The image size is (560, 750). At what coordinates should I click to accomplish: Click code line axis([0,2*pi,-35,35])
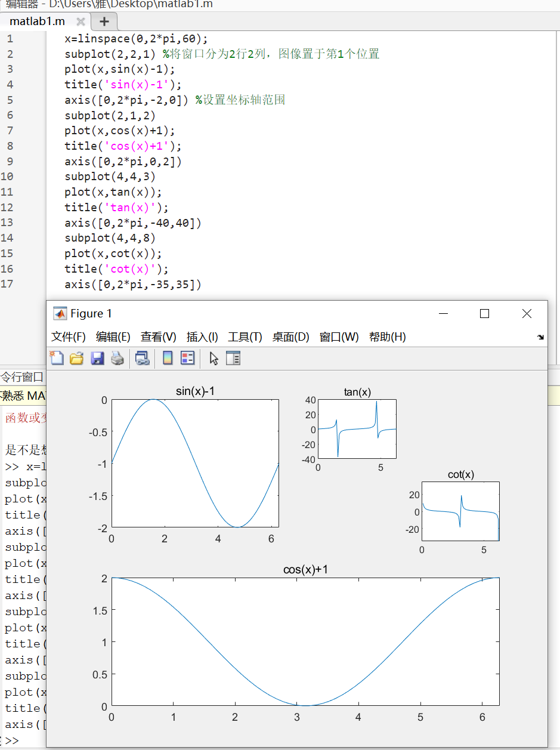pos(134,285)
